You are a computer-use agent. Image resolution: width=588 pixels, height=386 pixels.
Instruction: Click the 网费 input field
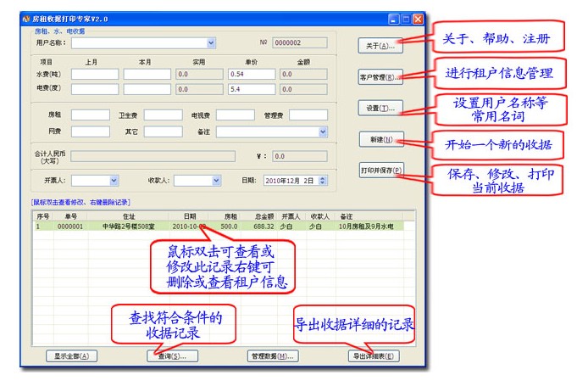(91, 131)
